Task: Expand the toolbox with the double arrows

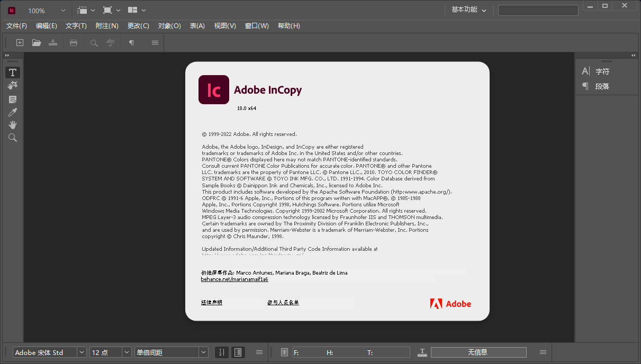Action: click(x=7, y=56)
